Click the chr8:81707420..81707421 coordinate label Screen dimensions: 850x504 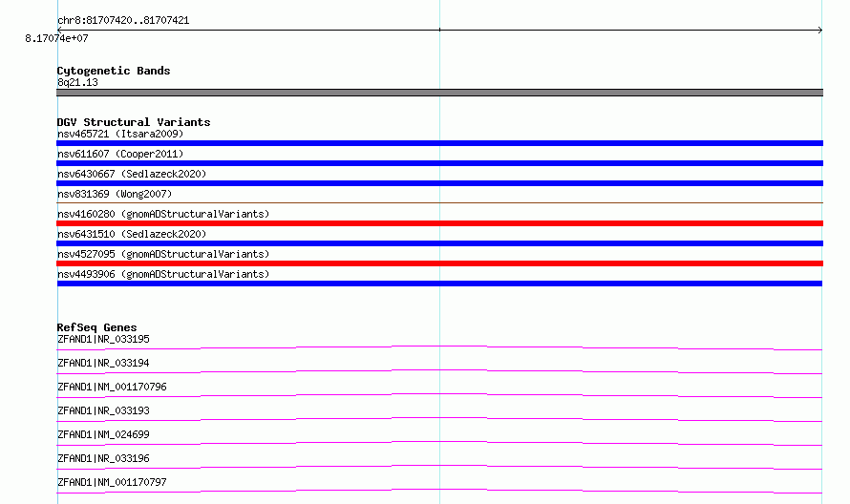pyautogui.click(x=123, y=20)
